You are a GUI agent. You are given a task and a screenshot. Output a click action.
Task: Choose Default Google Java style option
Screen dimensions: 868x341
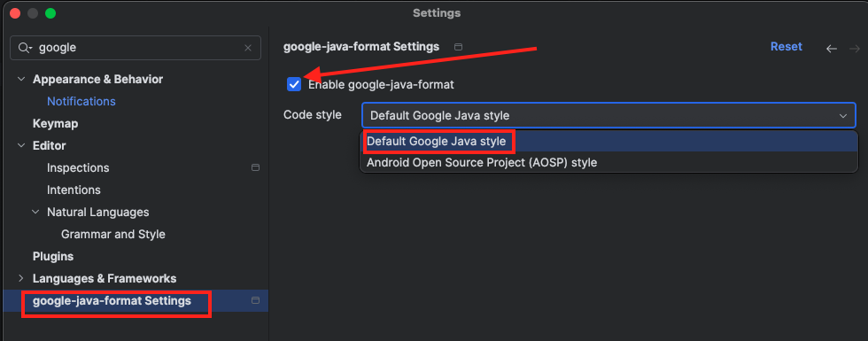pyautogui.click(x=608, y=141)
